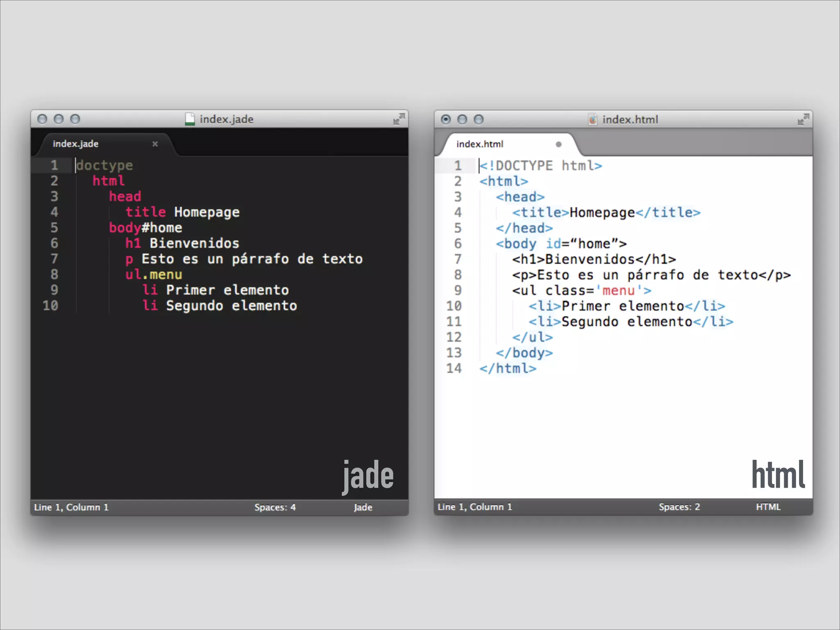Open the HTML syntax selector in status bar
Screen dimensions: 840x630
tap(768, 507)
